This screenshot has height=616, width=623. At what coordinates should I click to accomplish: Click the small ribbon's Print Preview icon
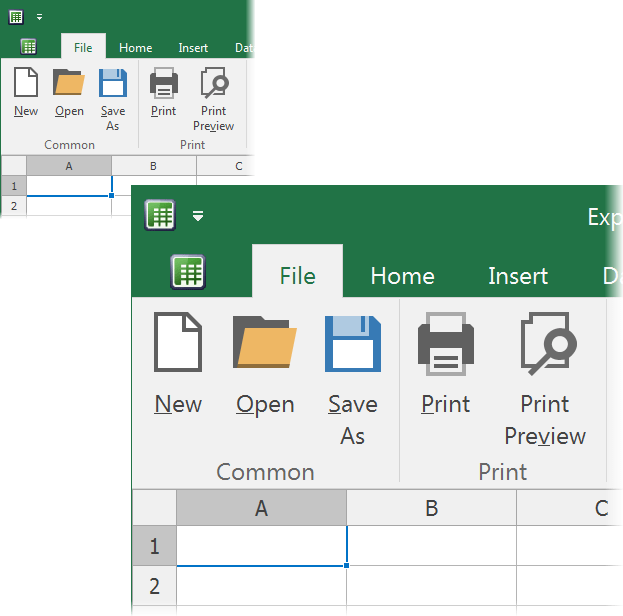pos(213,83)
